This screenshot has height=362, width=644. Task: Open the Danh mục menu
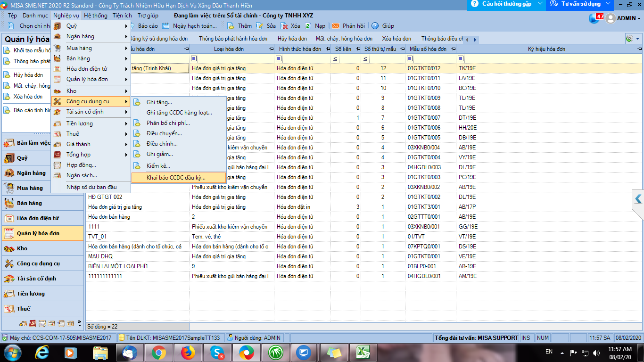35,16
